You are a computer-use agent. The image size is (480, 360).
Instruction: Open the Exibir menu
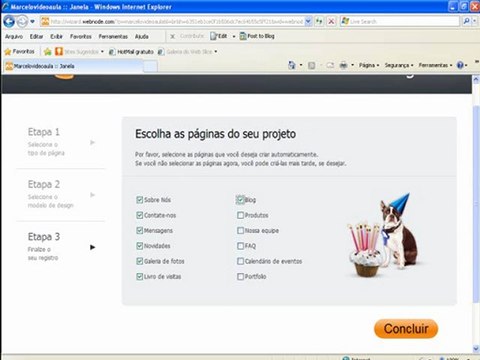(x=56, y=36)
